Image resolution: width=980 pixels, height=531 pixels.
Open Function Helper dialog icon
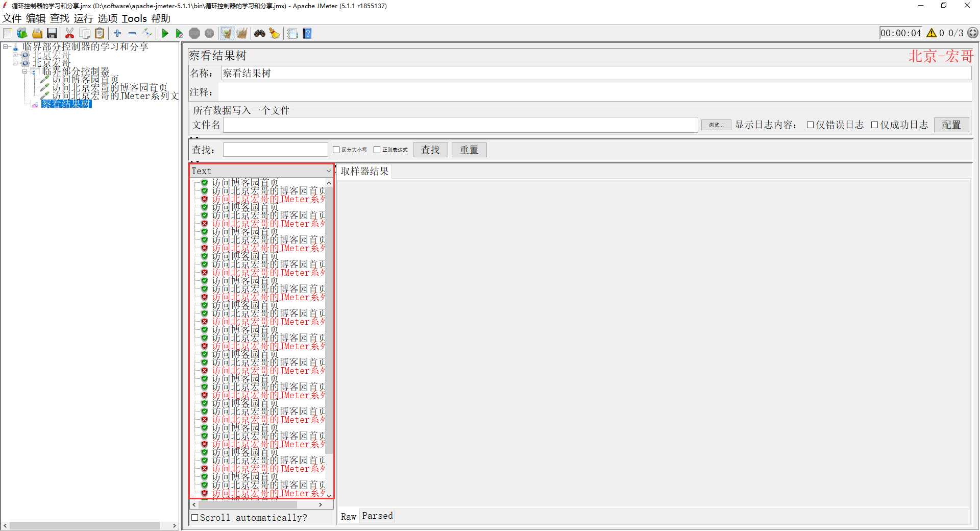tap(292, 33)
